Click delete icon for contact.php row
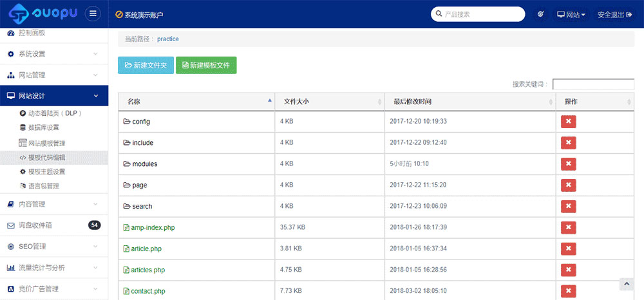This screenshot has width=644, height=300. tap(568, 291)
